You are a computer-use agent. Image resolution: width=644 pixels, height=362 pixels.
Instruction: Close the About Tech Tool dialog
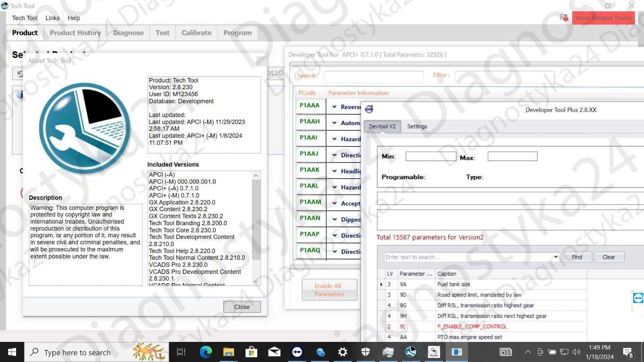pyautogui.click(x=242, y=307)
